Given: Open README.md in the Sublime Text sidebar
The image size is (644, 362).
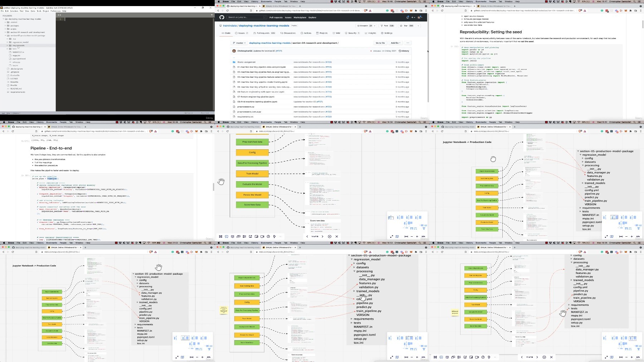Looking at the screenshot, I should 16,89.
